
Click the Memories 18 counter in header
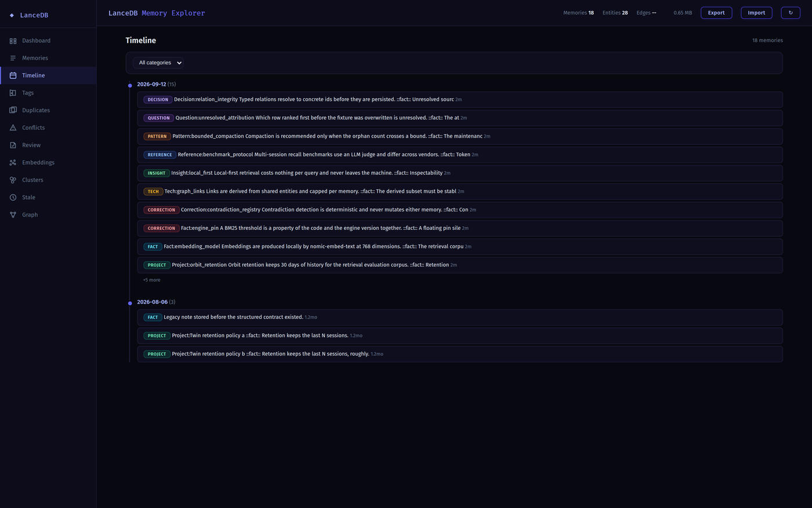(x=578, y=13)
